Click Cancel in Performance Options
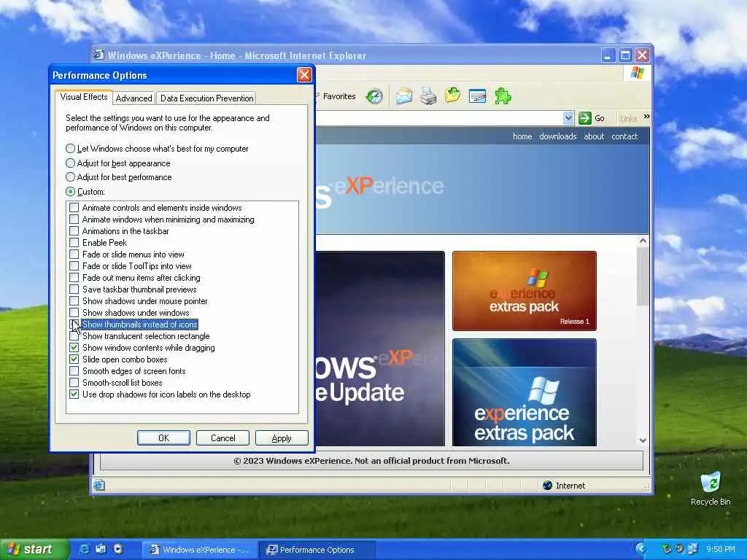The width and height of the screenshot is (747, 560). tap(223, 437)
